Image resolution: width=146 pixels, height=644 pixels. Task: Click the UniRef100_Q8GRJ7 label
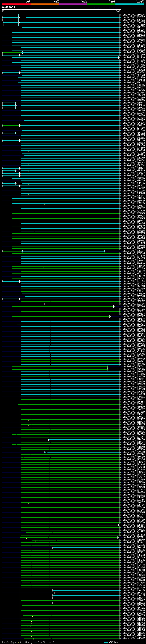(x=134, y=125)
